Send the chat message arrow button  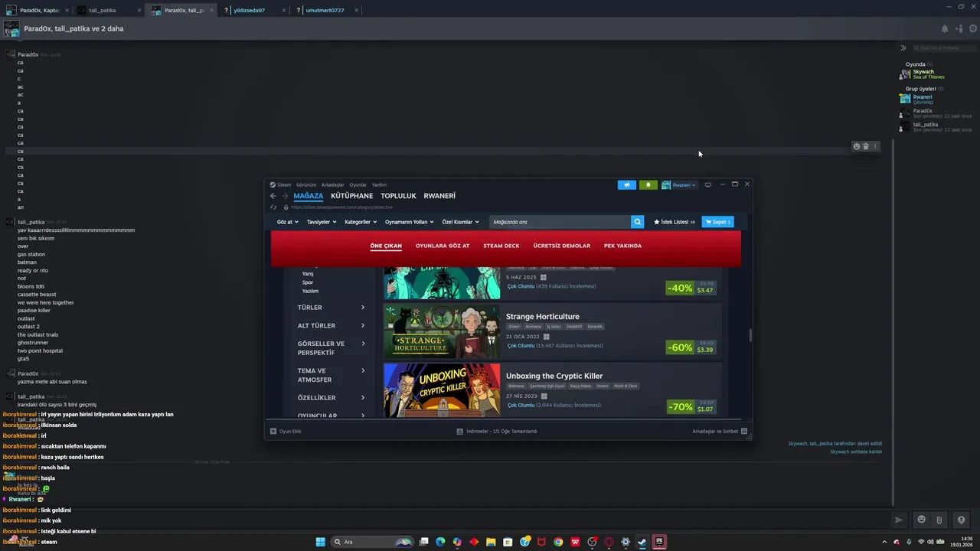coord(899,520)
